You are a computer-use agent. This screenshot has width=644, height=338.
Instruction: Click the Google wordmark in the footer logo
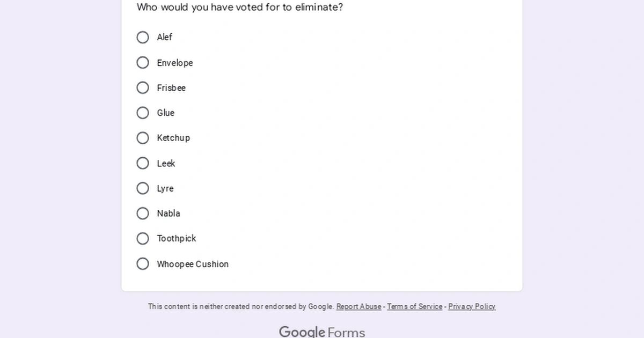[302, 332]
